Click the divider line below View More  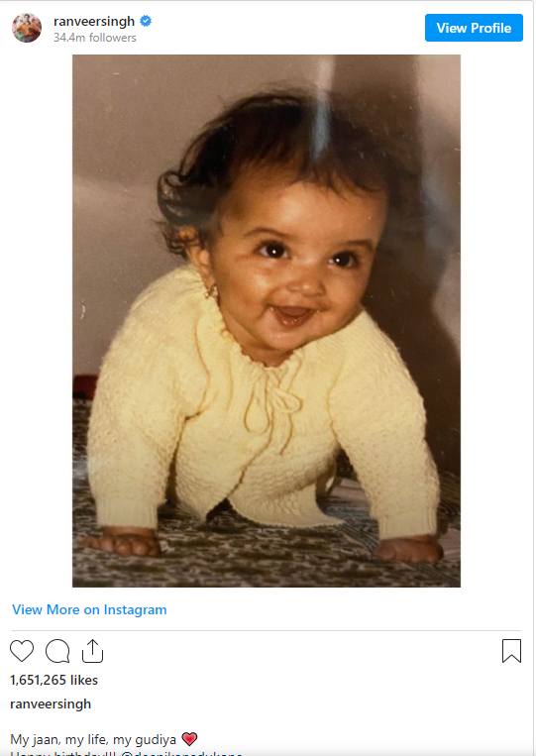tap(267, 630)
